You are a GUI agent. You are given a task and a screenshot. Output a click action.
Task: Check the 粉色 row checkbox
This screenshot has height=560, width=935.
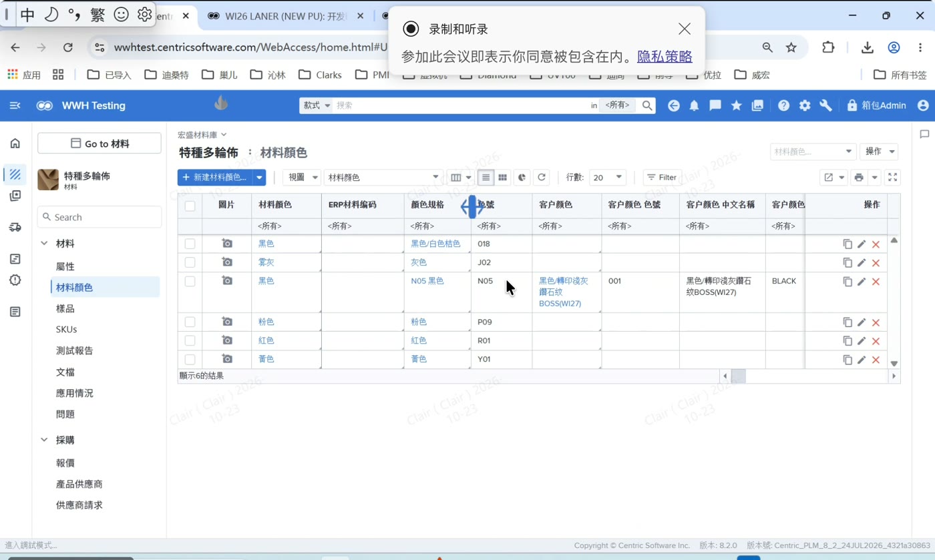point(190,322)
